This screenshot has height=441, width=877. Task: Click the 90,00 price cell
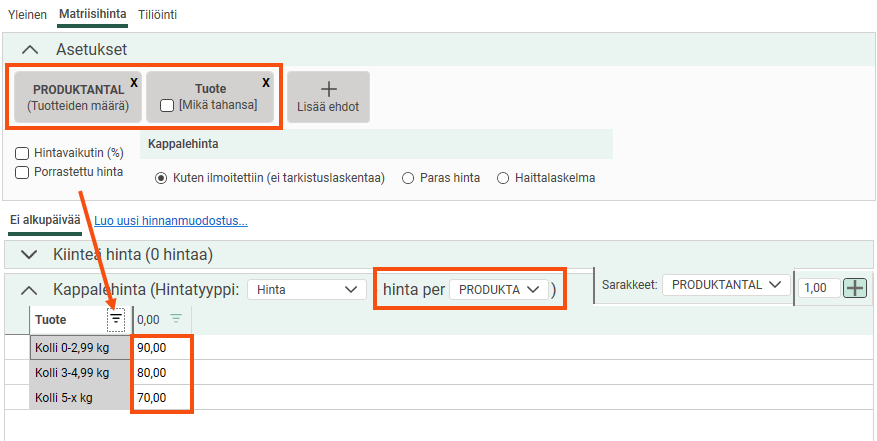point(159,348)
